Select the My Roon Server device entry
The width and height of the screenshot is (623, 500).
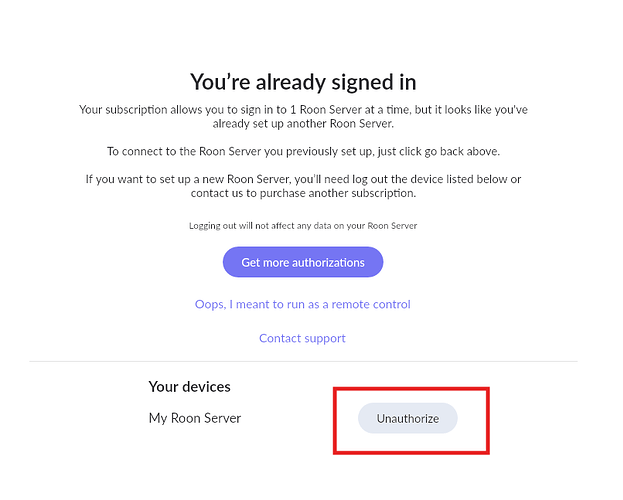tap(195, 418)
